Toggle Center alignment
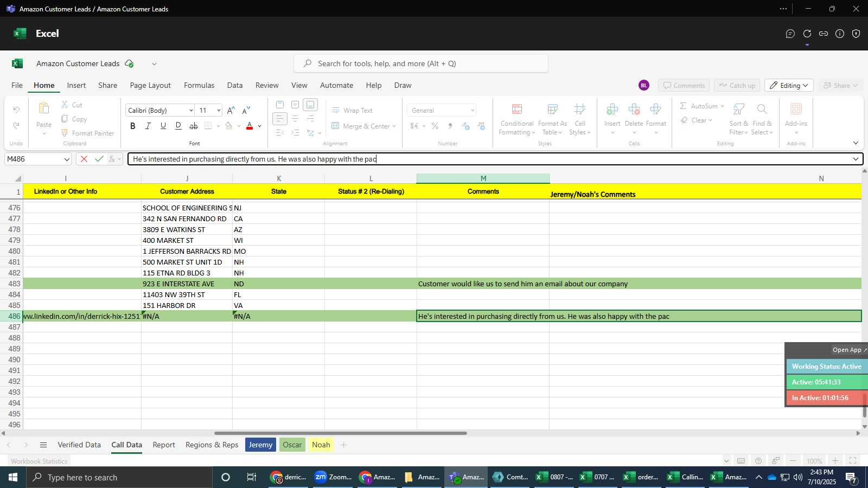This screenshot has width=868, height=488. pyautogui.click(x=295, y=119)
